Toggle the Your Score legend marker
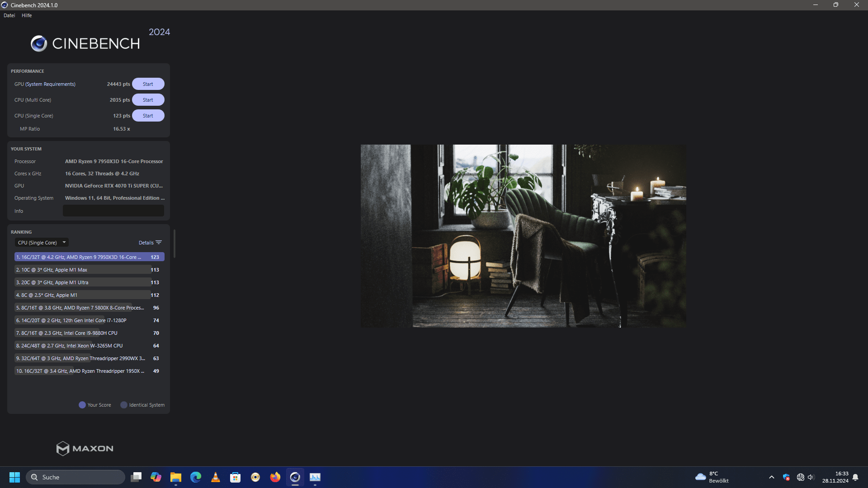868x488 pixels. click(82, 405)
